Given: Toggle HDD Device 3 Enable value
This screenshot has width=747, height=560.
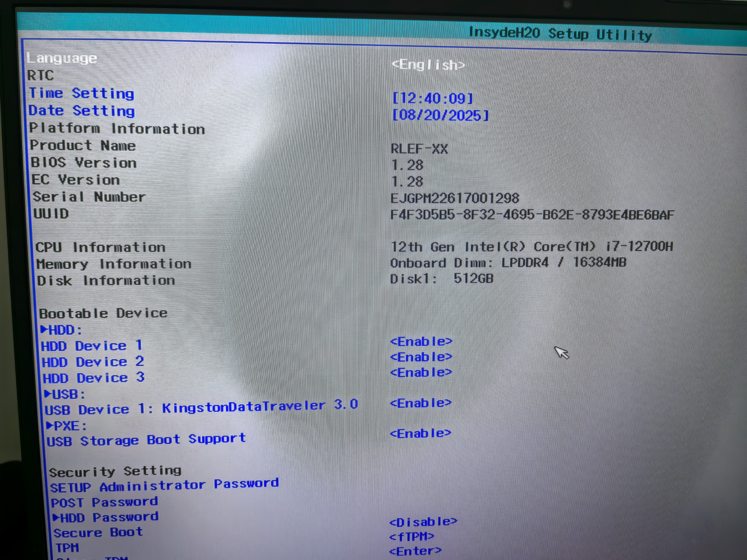Looking at the screenshot, I should (421, 372).
